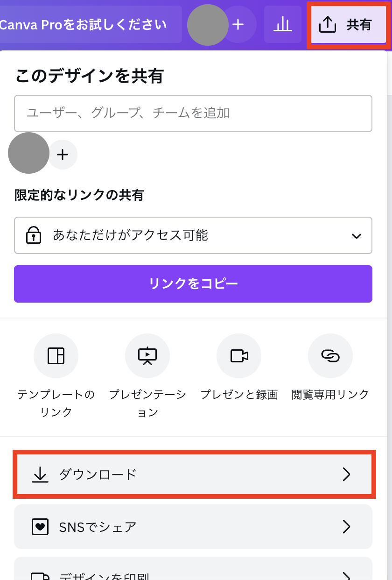The image size is (392, 580).
Task: Expand the SNSでシェア row chevron
Action: pos(347,527)
